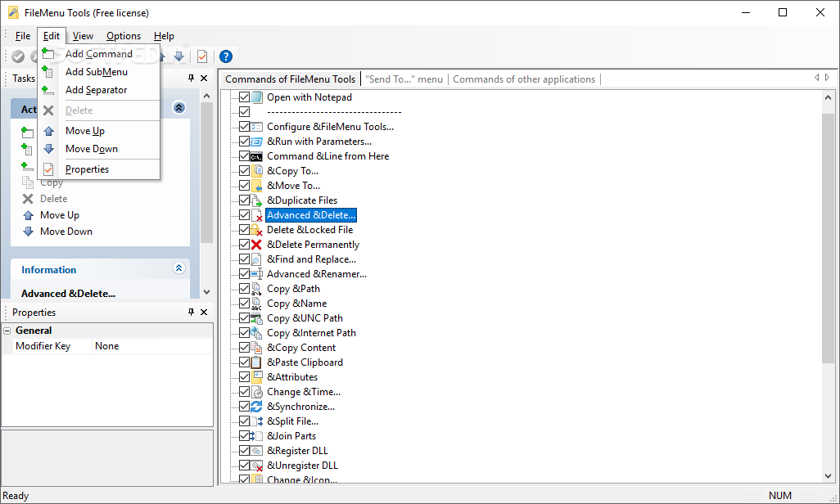Click the command list scroll-up arrow
This screenshot has height=504, width=840.
829,97
